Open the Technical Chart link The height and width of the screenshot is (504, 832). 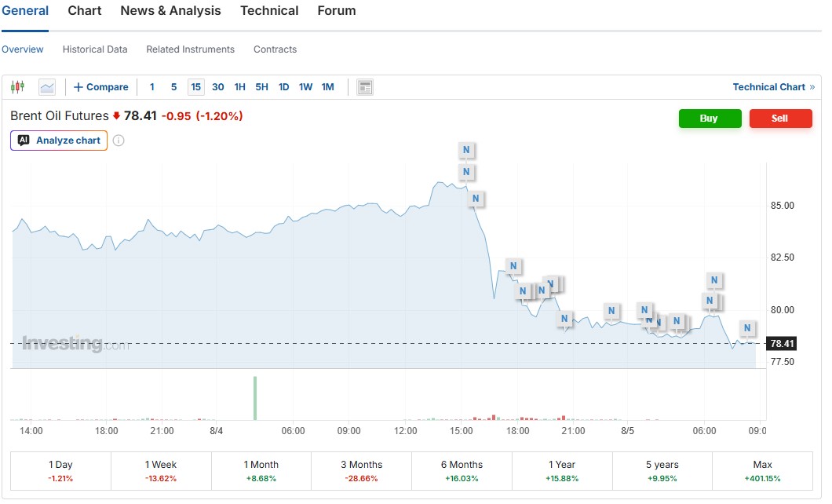[774, 87]
